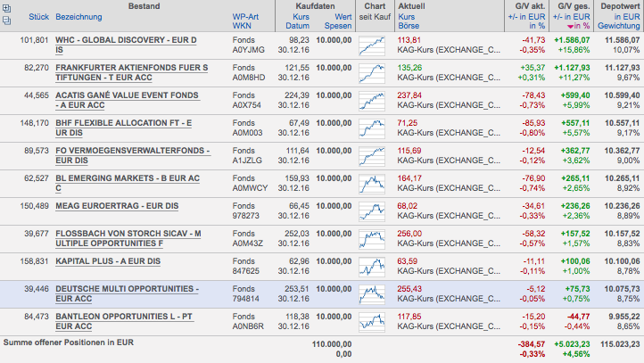
Task: Open BHF Flexible Allocation FT link
Action: click(124, 128)
